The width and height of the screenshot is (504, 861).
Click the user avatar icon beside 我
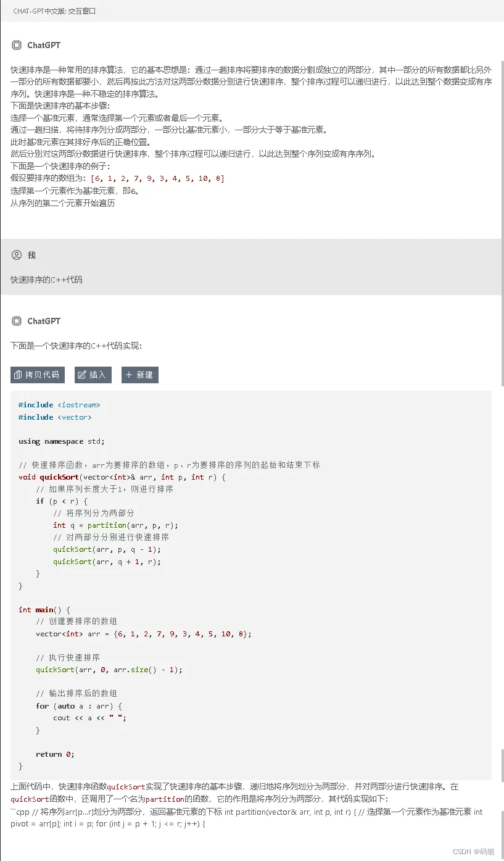tap(17, 255)
